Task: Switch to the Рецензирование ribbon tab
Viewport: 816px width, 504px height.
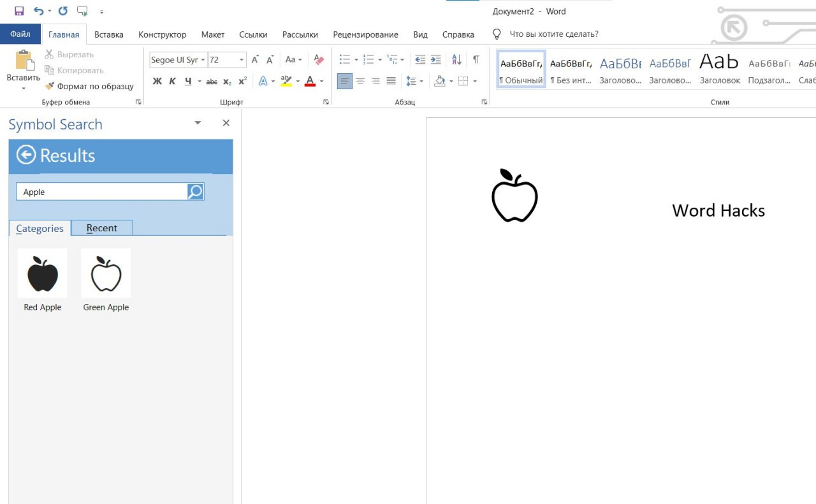Action: (x=365, y=34)
